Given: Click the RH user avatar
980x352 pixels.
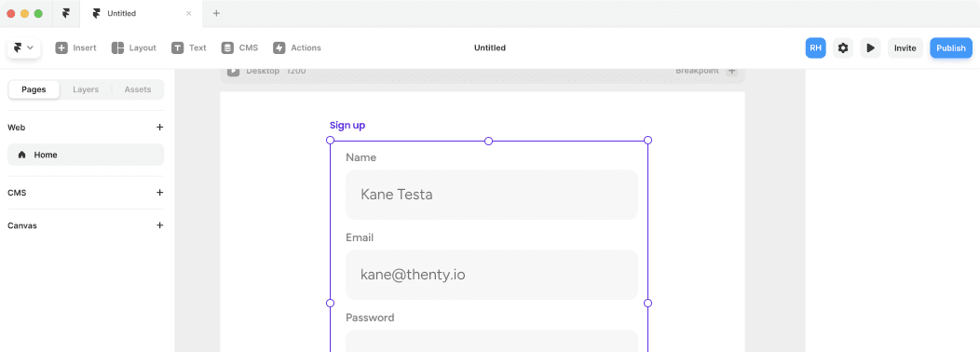Looking at the screenshot, I should 815,48.
